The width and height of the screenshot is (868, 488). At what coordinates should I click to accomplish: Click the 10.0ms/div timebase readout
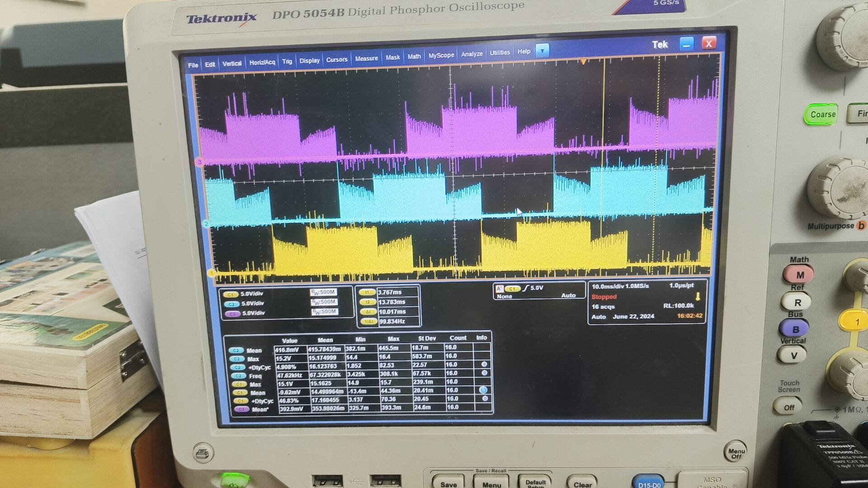click(x=607, y=286)
